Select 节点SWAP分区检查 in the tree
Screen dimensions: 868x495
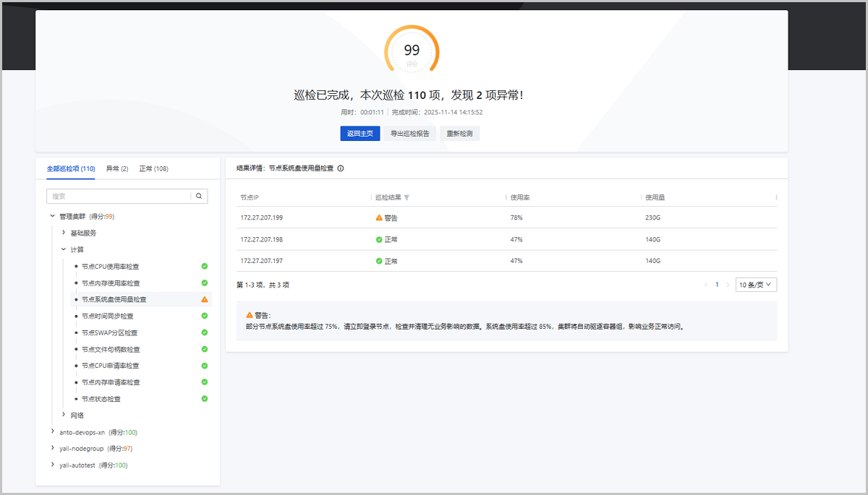109,332
